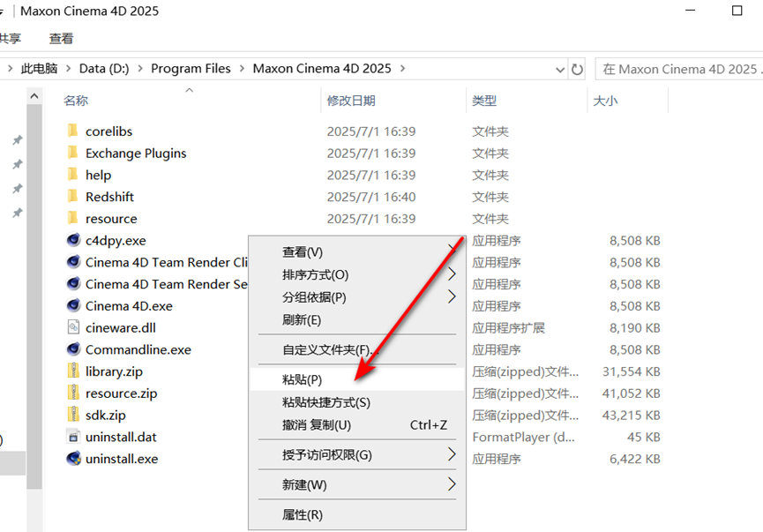Select the uninstall.dat file name

coord(121,437)
